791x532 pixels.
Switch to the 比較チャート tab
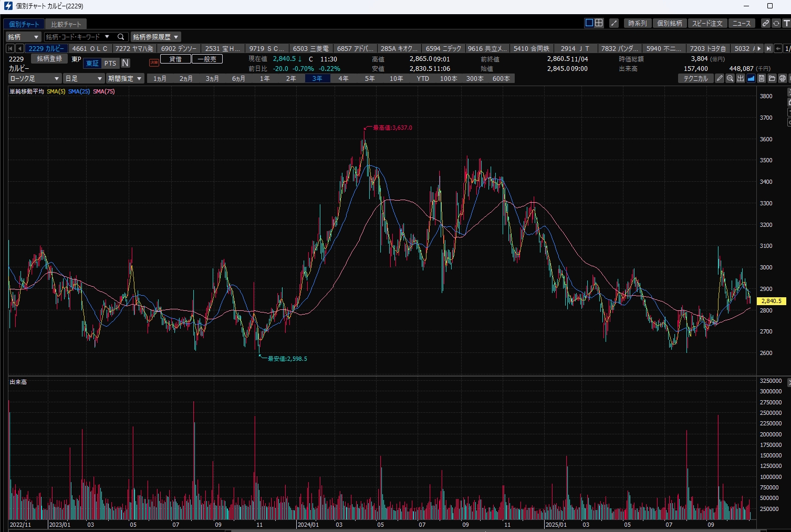(x=66, y=24)
